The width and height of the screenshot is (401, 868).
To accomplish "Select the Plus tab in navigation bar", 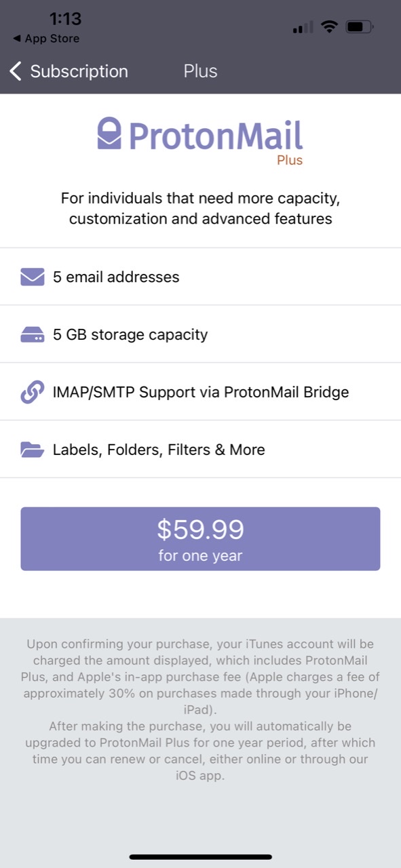I will coord(200,71).
